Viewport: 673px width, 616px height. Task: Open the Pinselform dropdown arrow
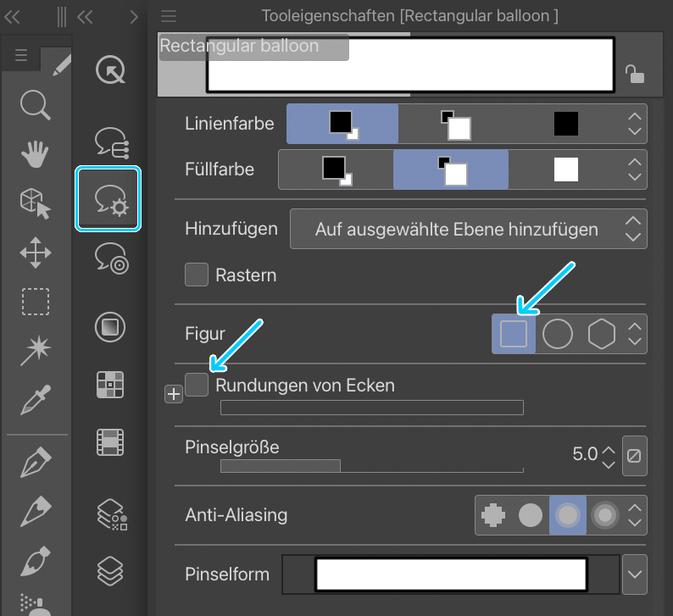coord(634,574)
